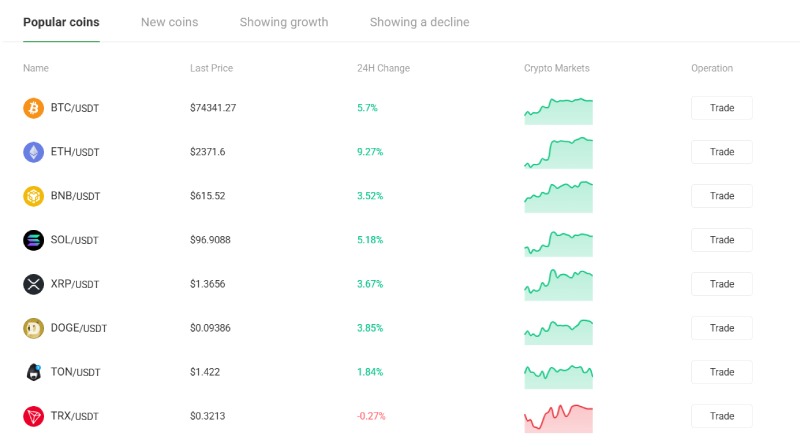Hit Trade for the TRX/USDT pair

[721, 416]
